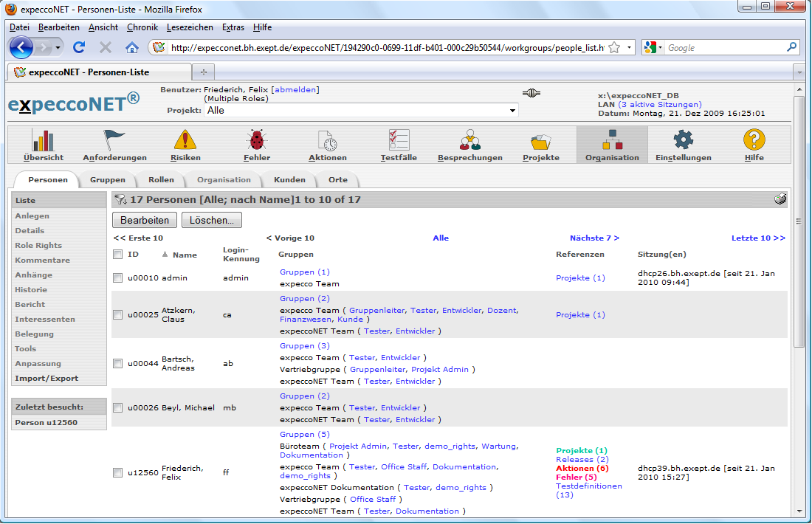Click the vertical page scrollbar
Screen dimensions: 812x524
[799, 295]
